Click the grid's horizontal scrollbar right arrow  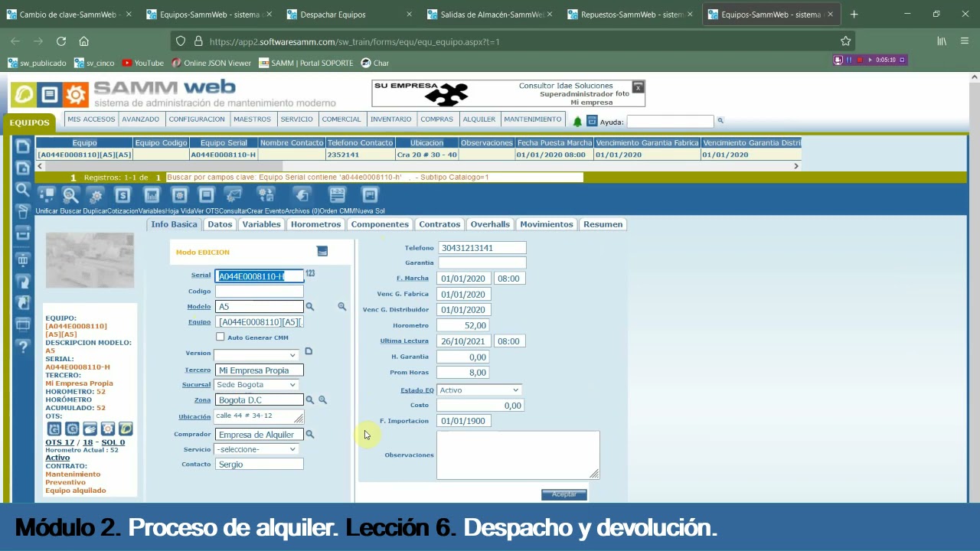point(796,166)
